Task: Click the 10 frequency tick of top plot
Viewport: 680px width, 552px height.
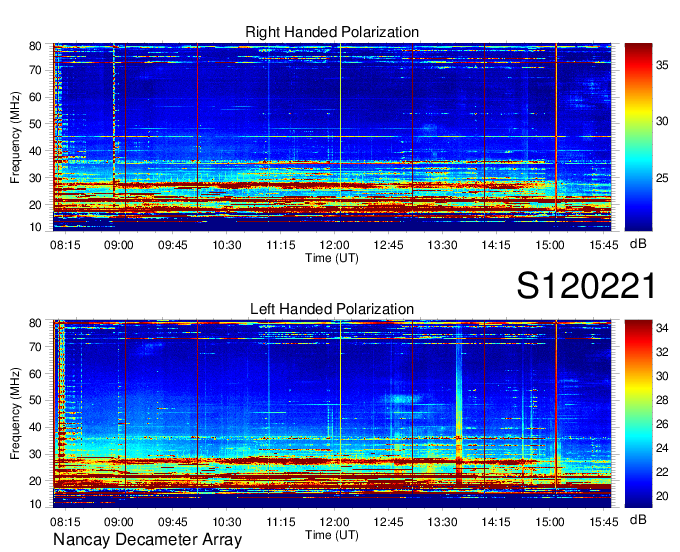Action: (36, 227)
